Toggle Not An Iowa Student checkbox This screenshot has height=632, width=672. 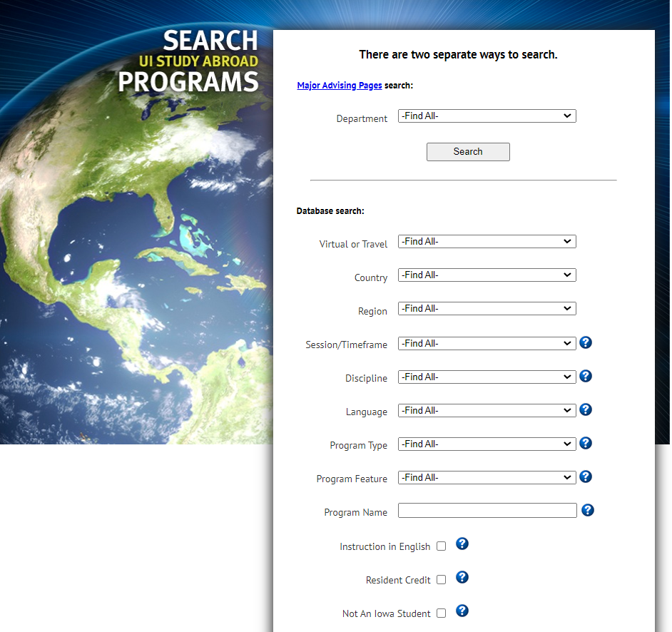click(x=441, y=613)
